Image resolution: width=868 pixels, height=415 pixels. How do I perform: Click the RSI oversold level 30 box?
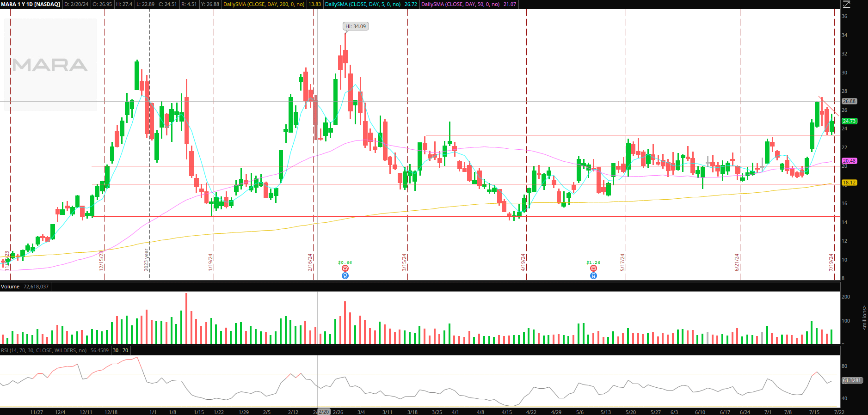tap(116, 350)
